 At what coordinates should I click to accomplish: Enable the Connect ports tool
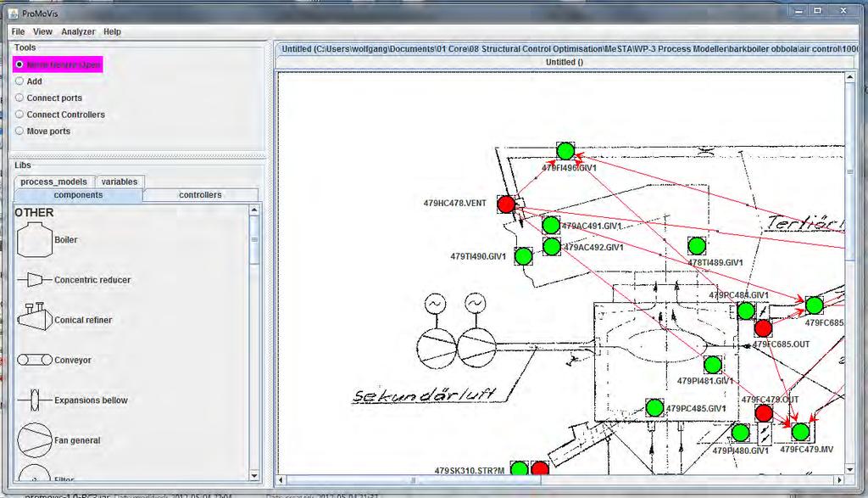point(19,98)
